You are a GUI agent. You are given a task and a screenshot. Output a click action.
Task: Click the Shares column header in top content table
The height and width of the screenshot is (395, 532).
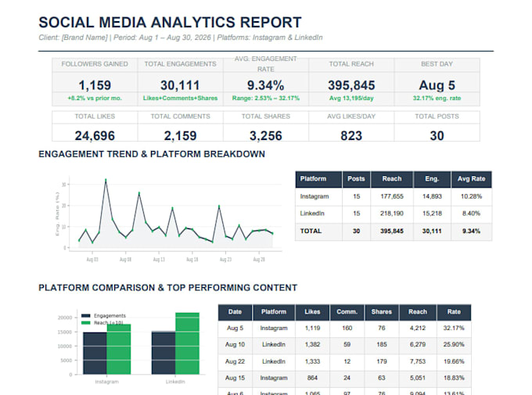[381, 312]
